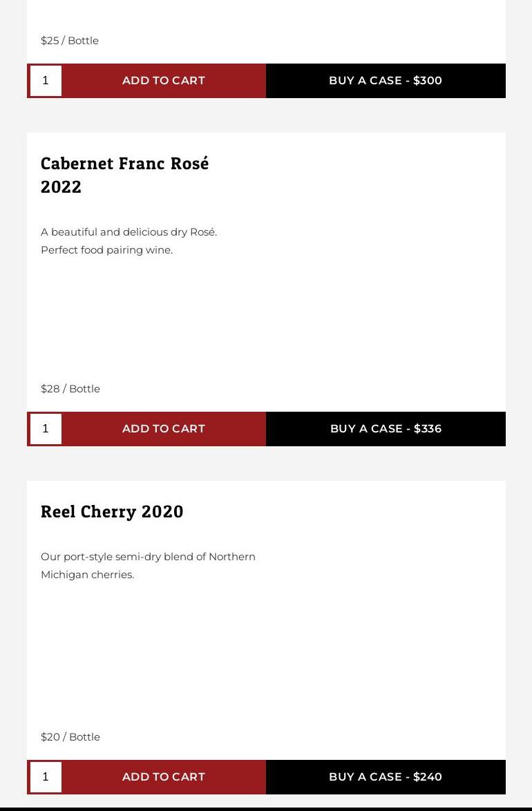Buy a Reel Cherry case for $240

point(386,777)
